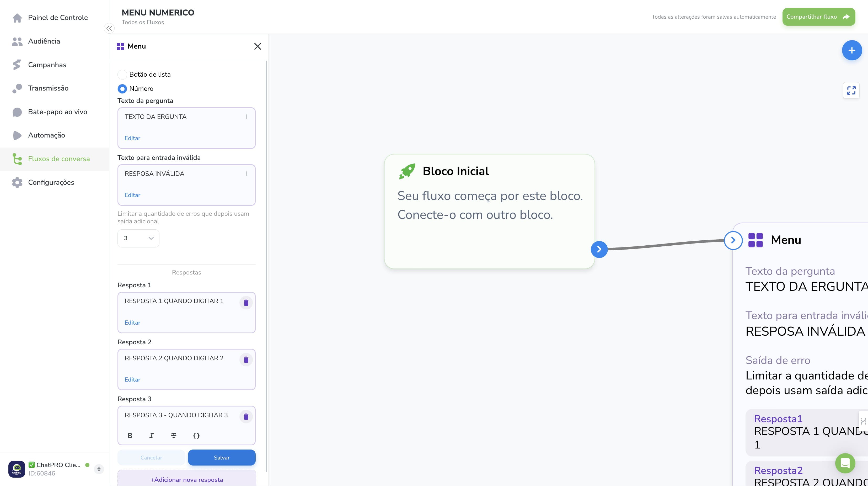Click the Menu panel vertical scrollbar
This screenshot has width=868, height=486.
[266, 266]
